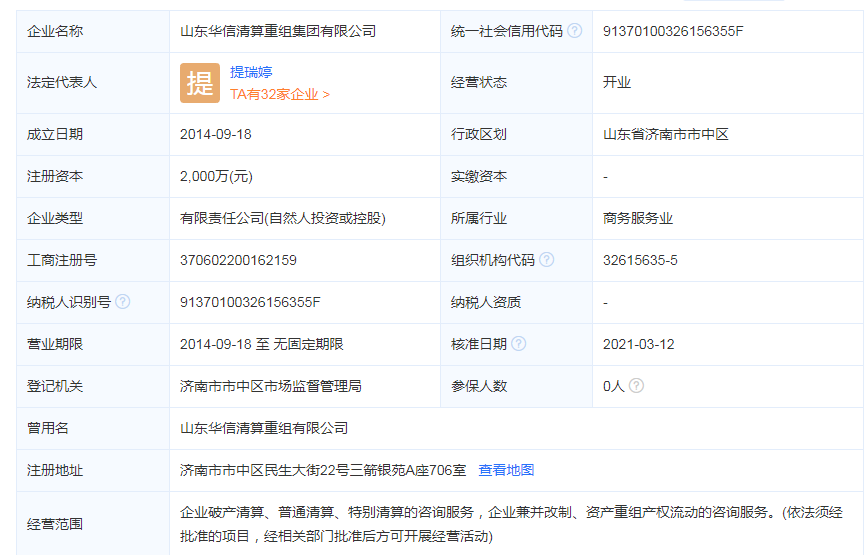Image resolution: width=868 pixels, height=555 pixels.
Task: Click the 参保人数 label cell
Action: pyautogui.click(x=516, y=386)
